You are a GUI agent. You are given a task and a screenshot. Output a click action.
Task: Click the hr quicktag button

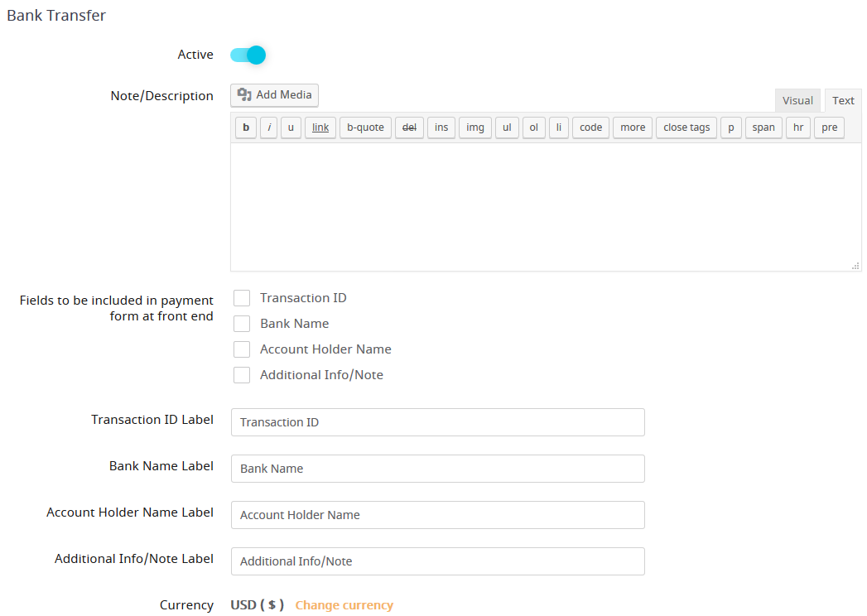(x=798, y=128)
